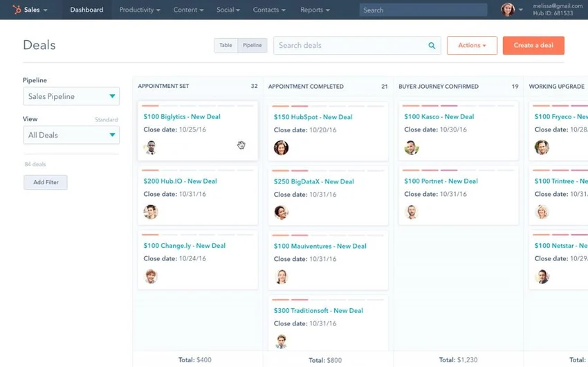Click owner avatar on Change.ly deal card
588x367 pixels.
point(151,276)
